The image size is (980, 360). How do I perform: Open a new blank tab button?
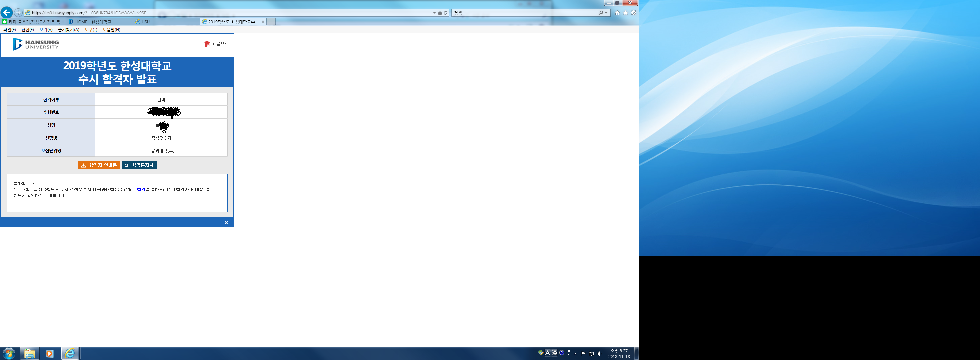(271, 22)
